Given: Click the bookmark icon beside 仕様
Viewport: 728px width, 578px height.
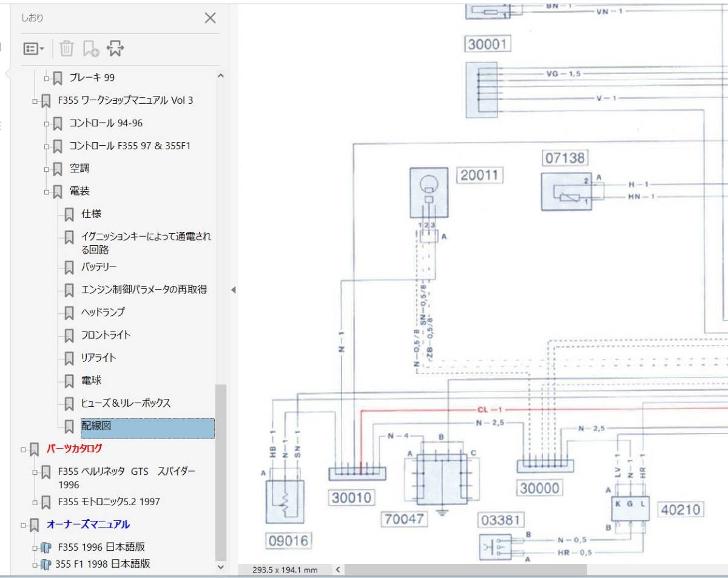Looking at the screenshot, I should 69,214.
